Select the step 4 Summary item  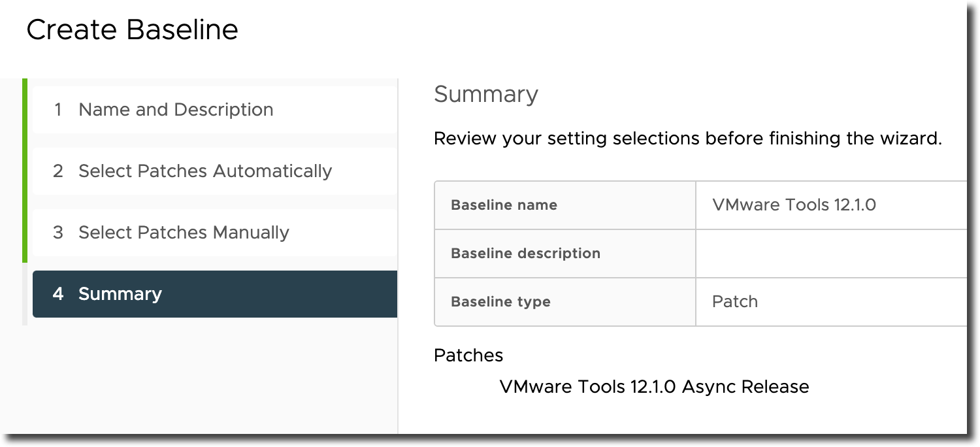tap(215, 294)
